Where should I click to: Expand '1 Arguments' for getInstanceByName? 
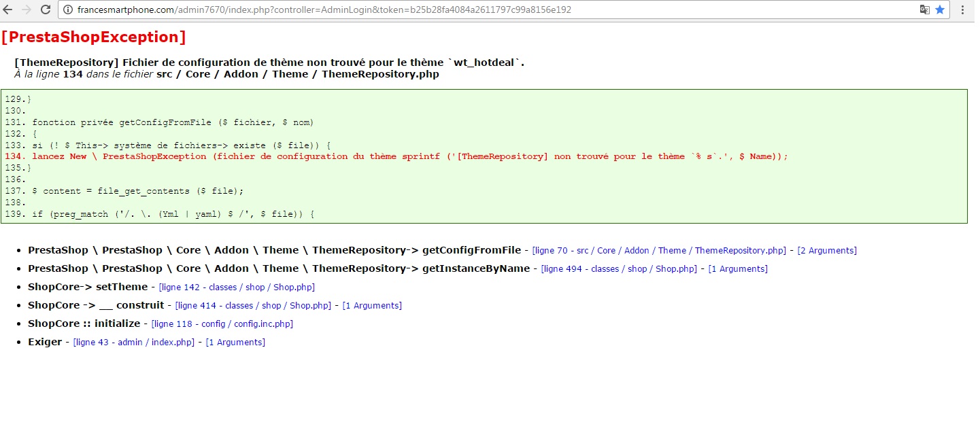pyautogui.click(x=738, y=269)
